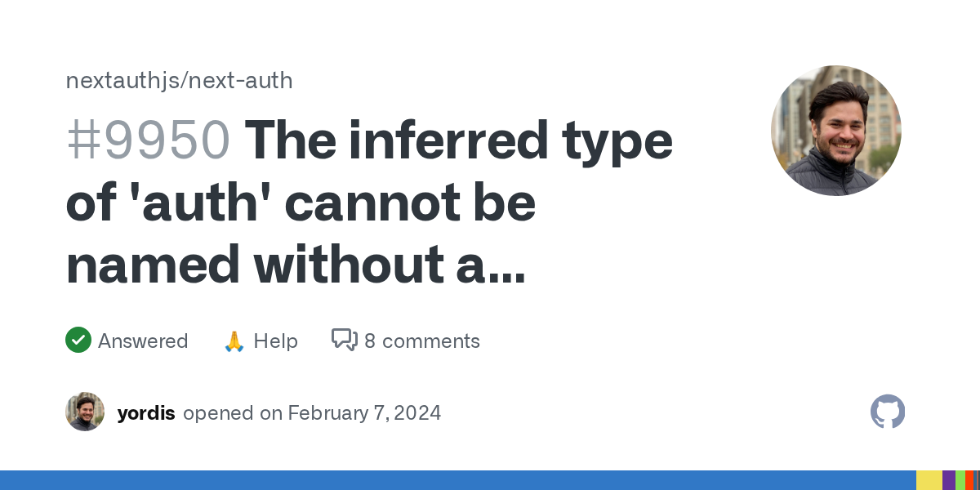Click the discussion number #9950
This screenshot has height=490, width=980.
(x=148, y=140)
